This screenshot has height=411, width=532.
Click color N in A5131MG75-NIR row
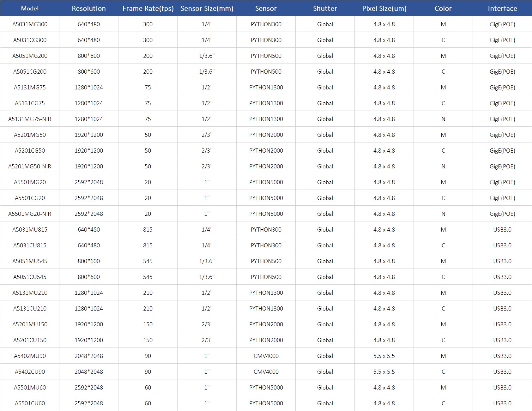(443, 119)
